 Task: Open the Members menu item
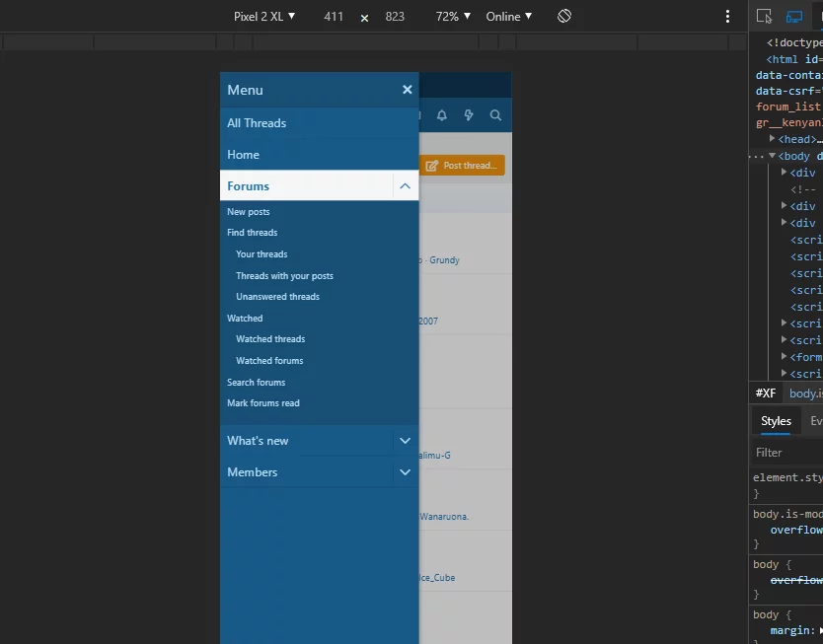pyautogui.click(x=307, y=472)
